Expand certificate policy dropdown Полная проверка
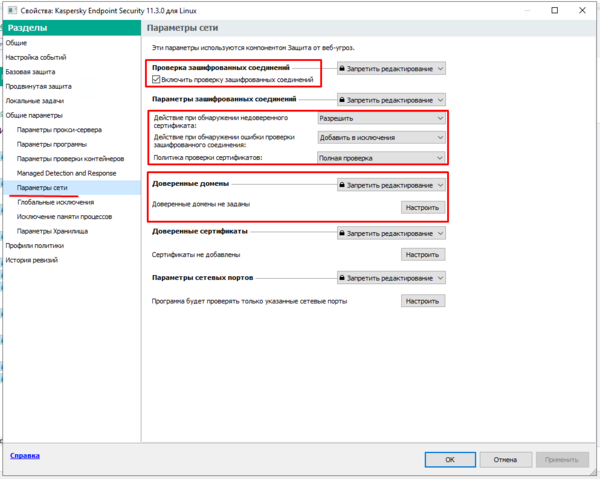Screen dimensions: 600x479 [x=381, y=158]
